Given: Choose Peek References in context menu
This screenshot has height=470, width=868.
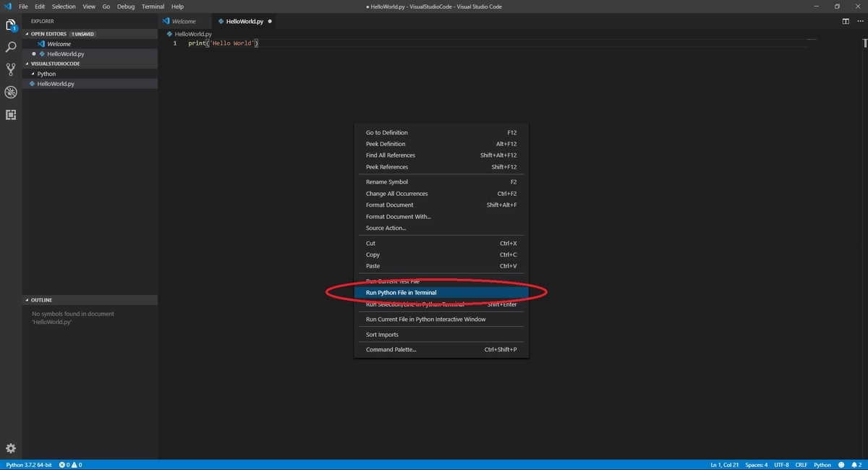Looking at the screenshot, I should tap(441, 167).
